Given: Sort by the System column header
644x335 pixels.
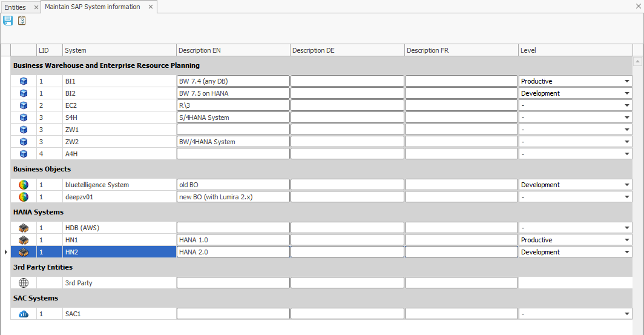Looking at the screenshot, I should (x=119, y=50).
